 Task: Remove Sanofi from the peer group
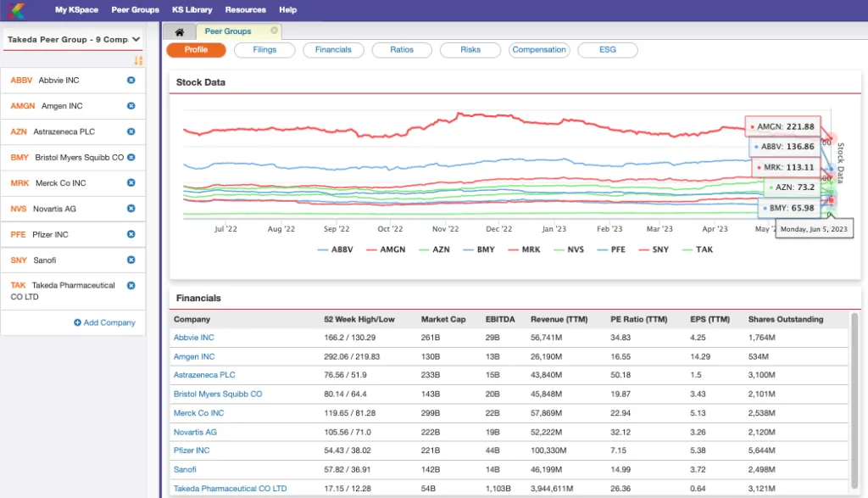pos(131,260)
